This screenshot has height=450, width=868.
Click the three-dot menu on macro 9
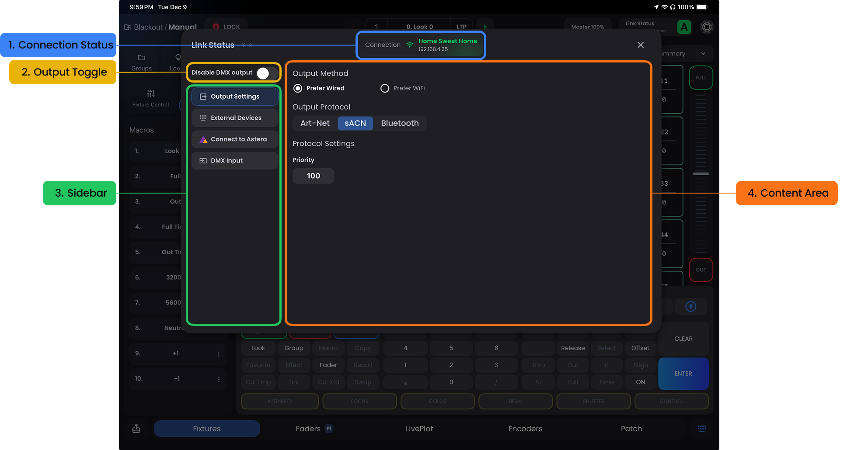219,354
